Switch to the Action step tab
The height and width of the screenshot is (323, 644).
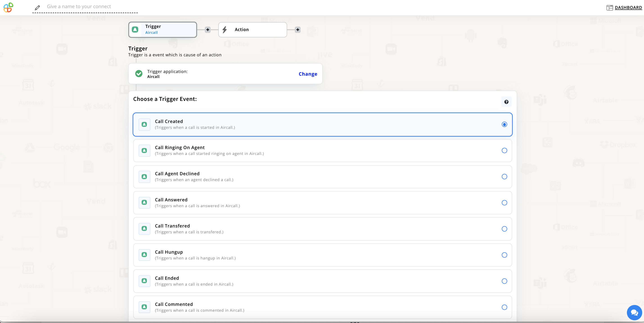[252, 30]
